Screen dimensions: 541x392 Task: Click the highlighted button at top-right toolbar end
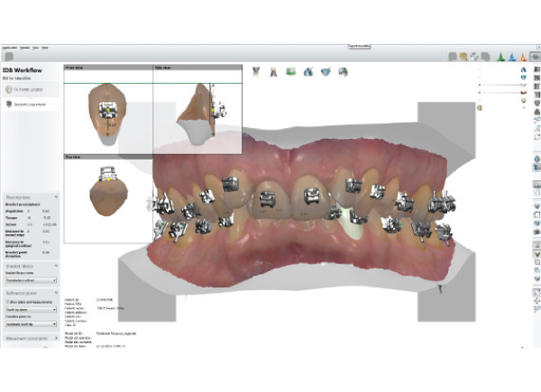click(x=536, y=56)
